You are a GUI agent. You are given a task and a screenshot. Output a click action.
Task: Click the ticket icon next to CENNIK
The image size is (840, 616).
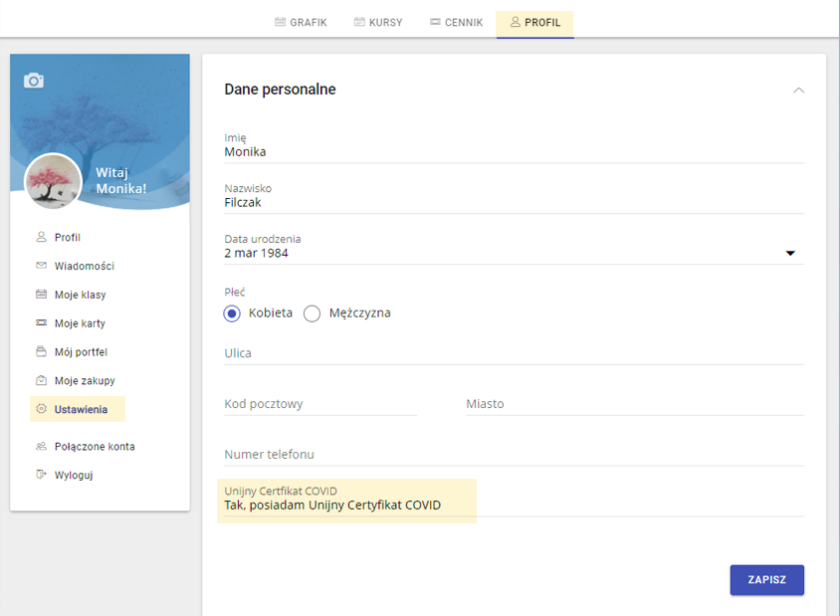pos(436,22)
